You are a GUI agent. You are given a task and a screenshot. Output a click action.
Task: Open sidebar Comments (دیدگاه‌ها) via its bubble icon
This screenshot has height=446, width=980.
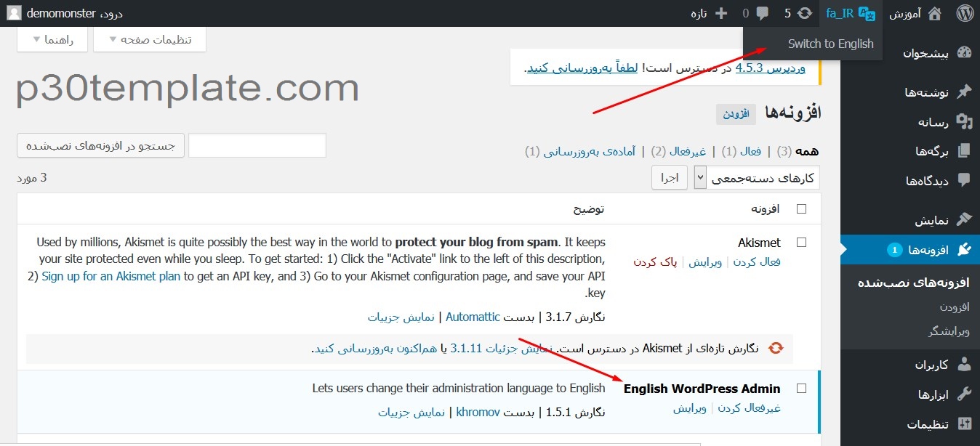point(964,180)
